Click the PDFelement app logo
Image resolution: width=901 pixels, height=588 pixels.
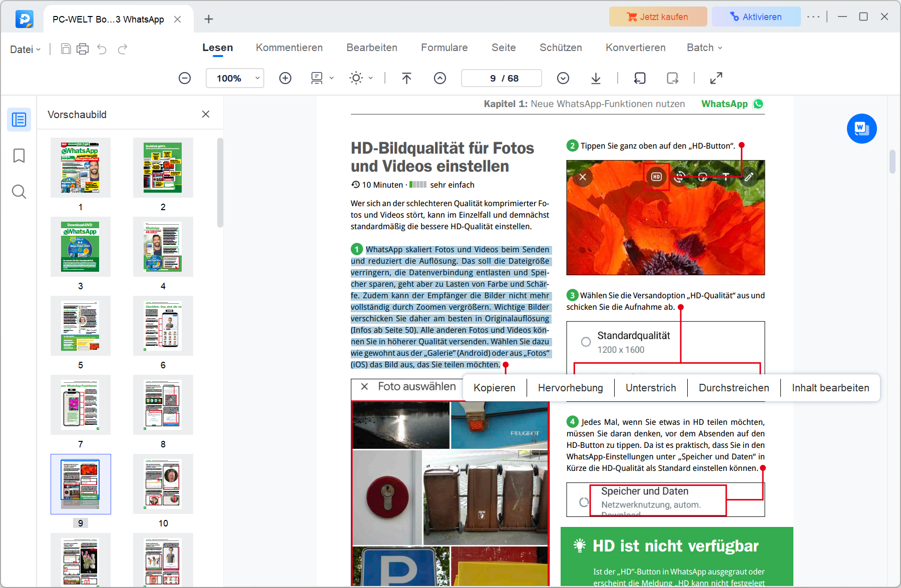point(25,19)
